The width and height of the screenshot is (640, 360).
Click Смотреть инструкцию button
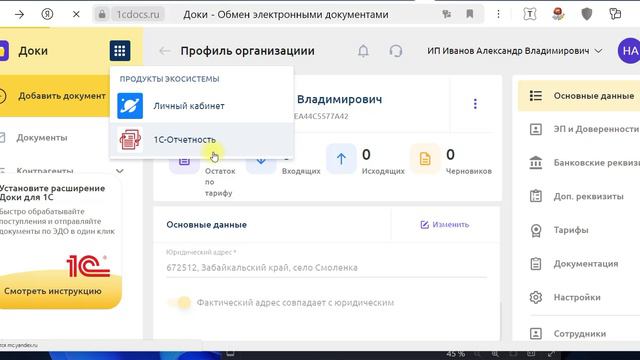[53, 291]
